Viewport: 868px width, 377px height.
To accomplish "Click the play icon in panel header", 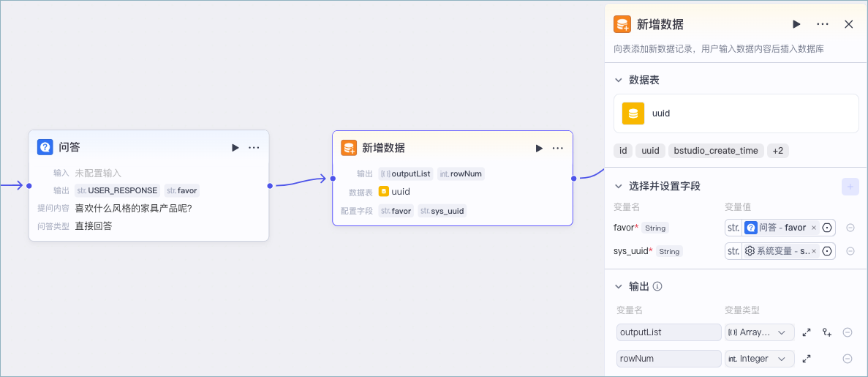I will 796,24.
